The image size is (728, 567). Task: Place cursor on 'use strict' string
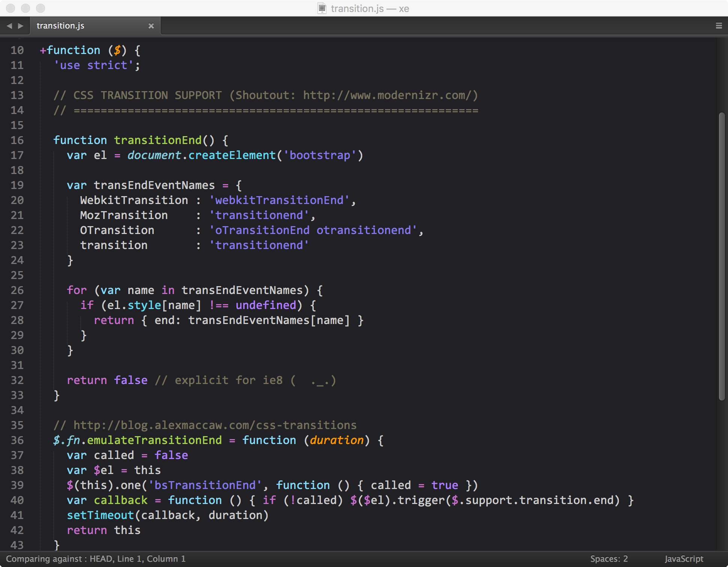click(94, 65)
